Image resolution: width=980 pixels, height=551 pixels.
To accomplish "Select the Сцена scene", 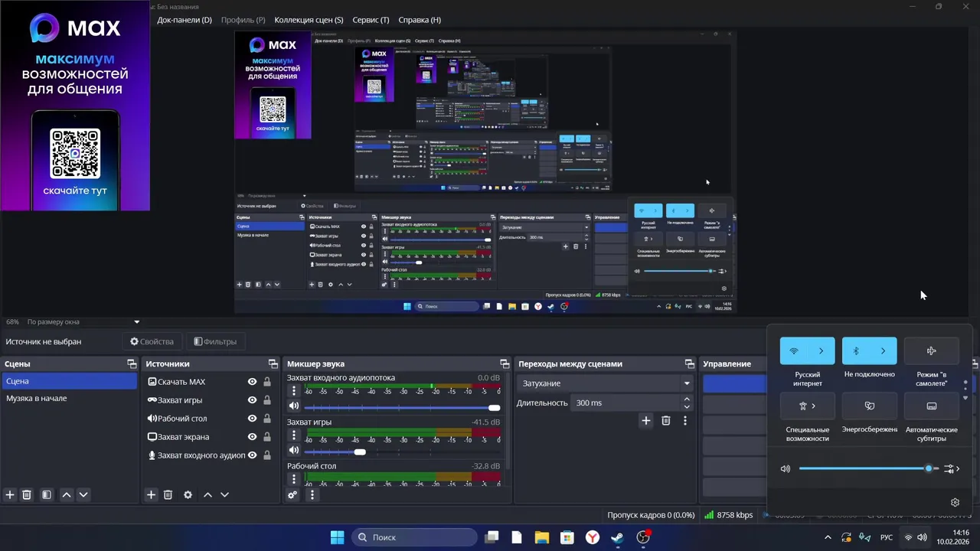I will coord(70,381).
